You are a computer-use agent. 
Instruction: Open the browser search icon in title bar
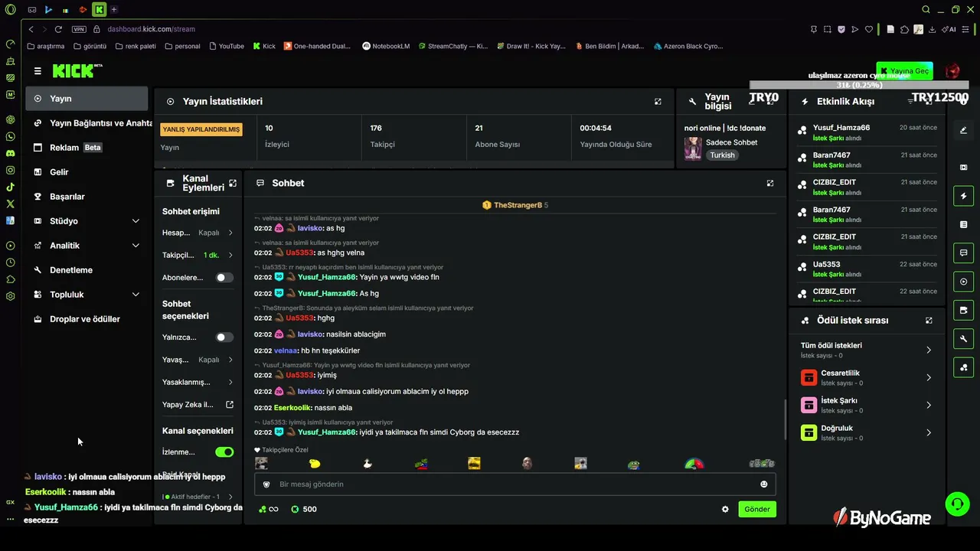(926, 10)
